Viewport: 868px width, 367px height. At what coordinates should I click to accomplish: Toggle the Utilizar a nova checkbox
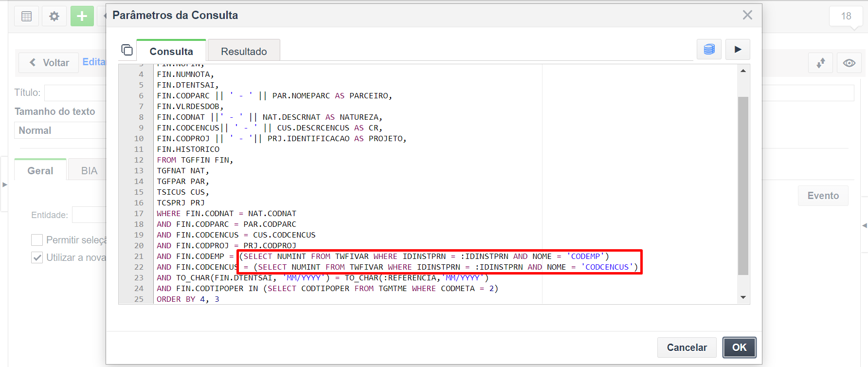tap(37, 257)
